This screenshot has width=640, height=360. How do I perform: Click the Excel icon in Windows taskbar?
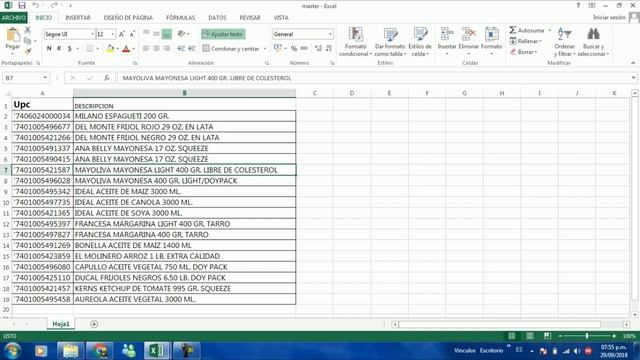click(156, 351)
